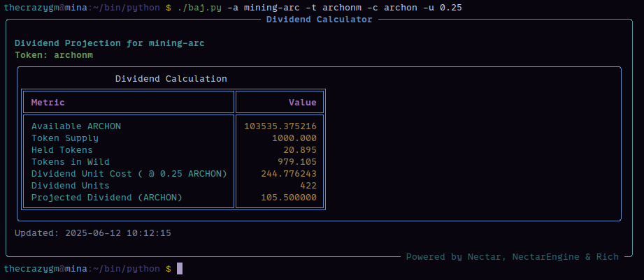Click the value 979.105
This screenshot has width=644, height=280.
[x=297, y=162]
